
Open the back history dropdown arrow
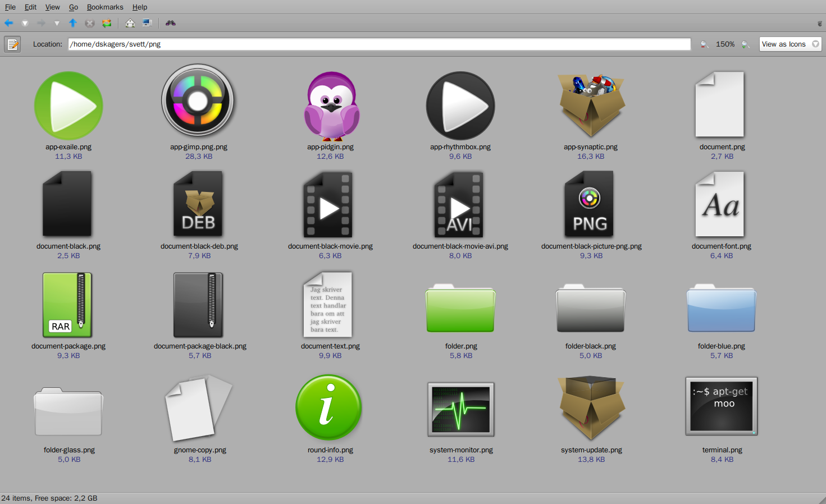(x=25, y=23)
